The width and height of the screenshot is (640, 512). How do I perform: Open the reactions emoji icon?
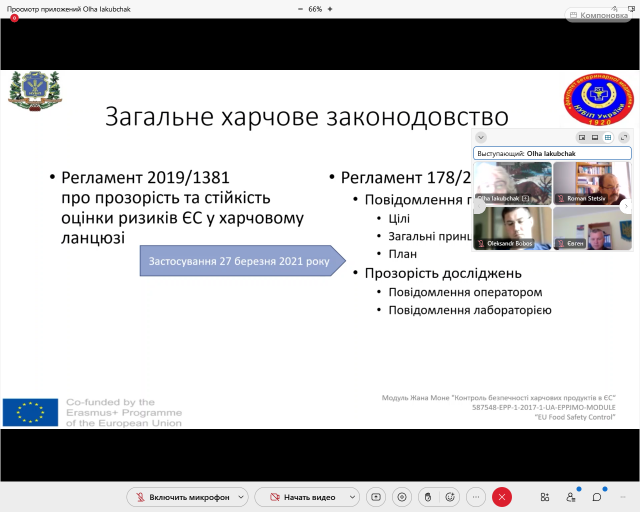(451, 497)
